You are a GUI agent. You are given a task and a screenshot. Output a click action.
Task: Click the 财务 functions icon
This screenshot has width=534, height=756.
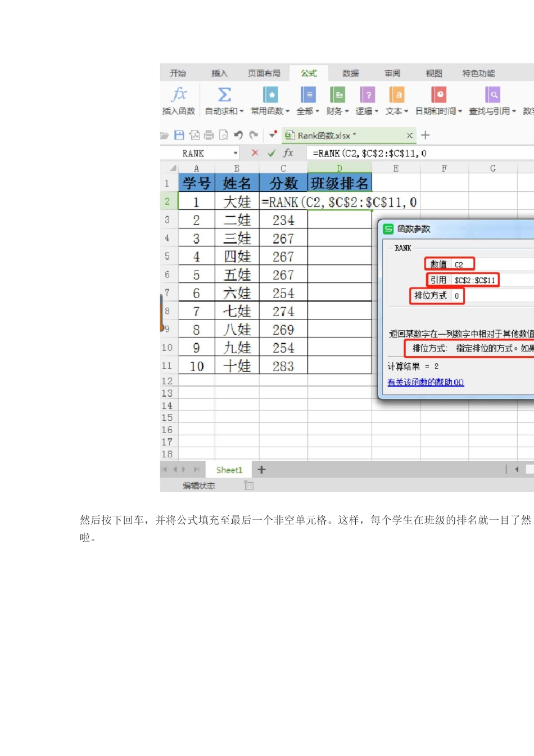click(338, 94)
